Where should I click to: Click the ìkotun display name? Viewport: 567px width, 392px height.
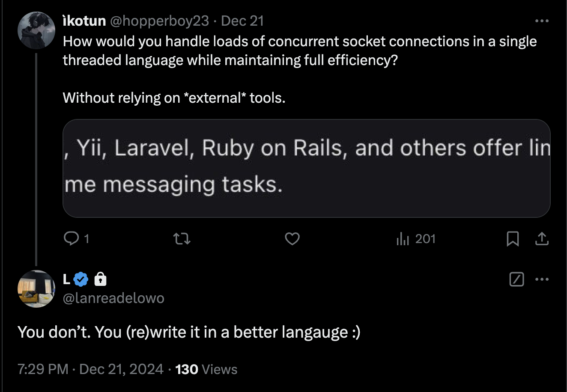point(84,21)
